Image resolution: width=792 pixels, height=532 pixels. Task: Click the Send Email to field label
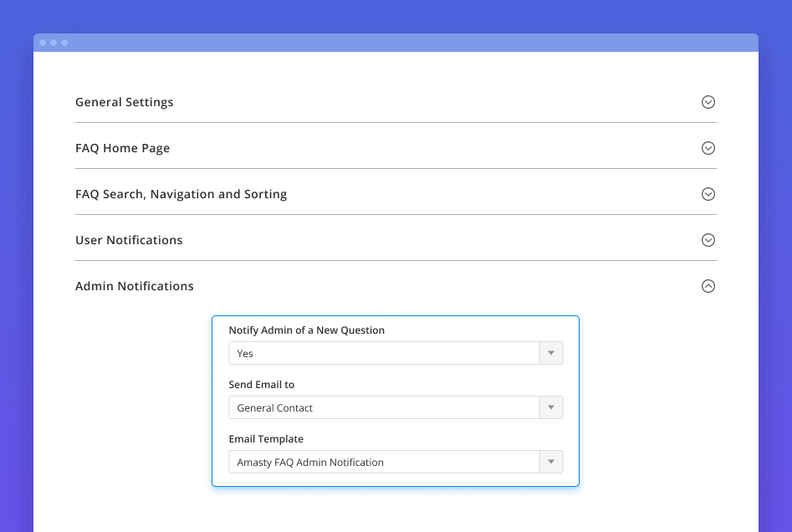coord(261,385)
